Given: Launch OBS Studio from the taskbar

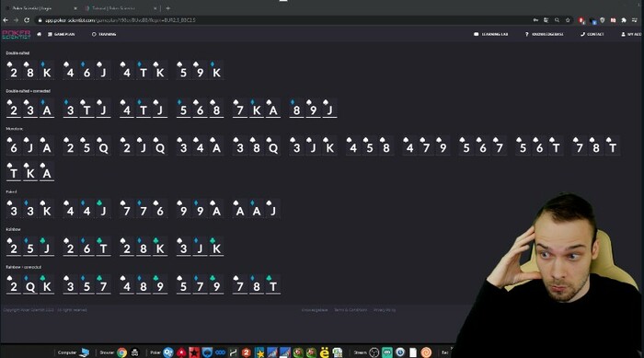Looking at the screenshot, I should pos(374,352).
